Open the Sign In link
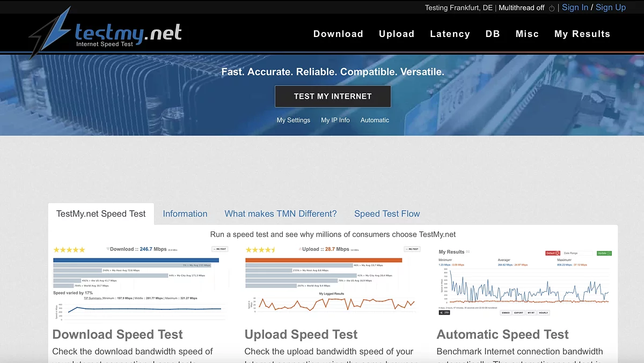The image size is (644, 363). 575,8
